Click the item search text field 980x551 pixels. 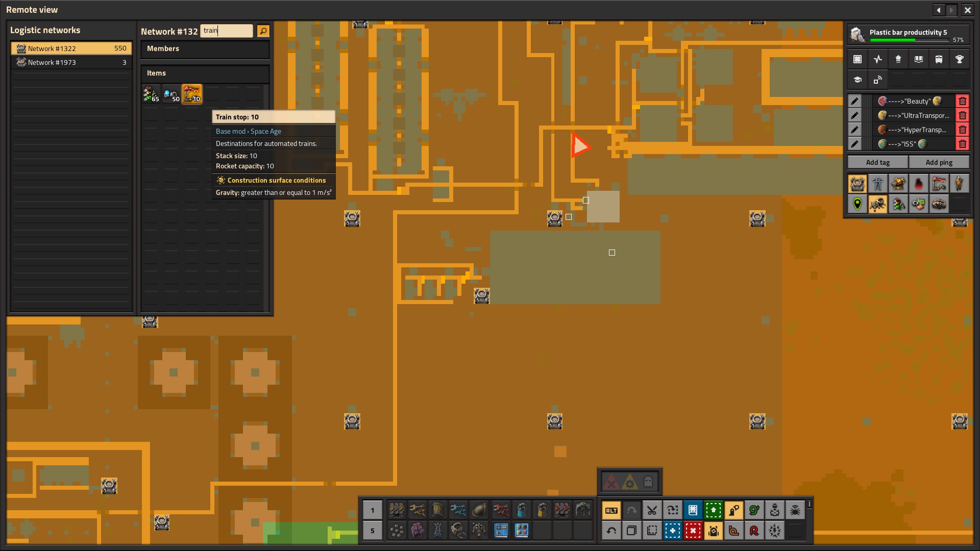(226, 31)
